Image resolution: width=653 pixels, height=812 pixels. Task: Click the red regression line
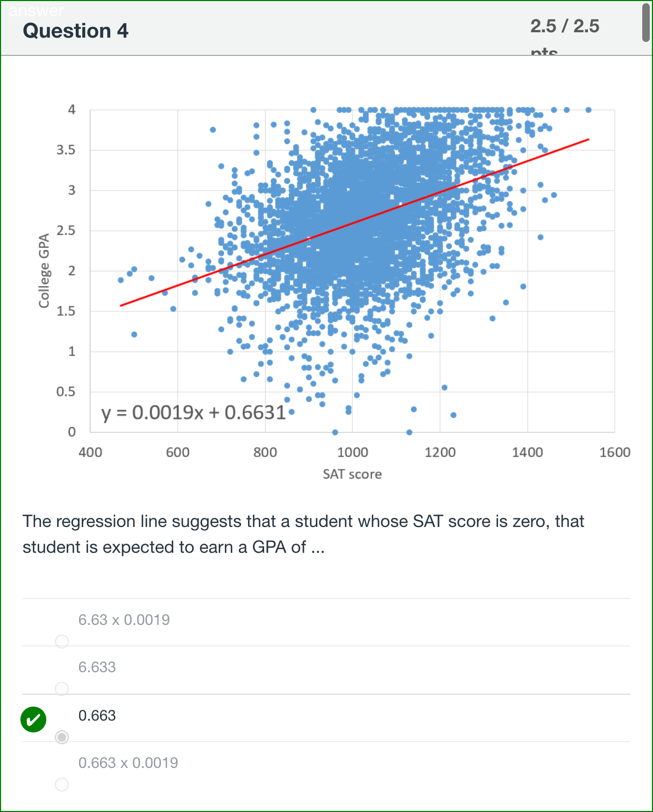pos(354,223)
